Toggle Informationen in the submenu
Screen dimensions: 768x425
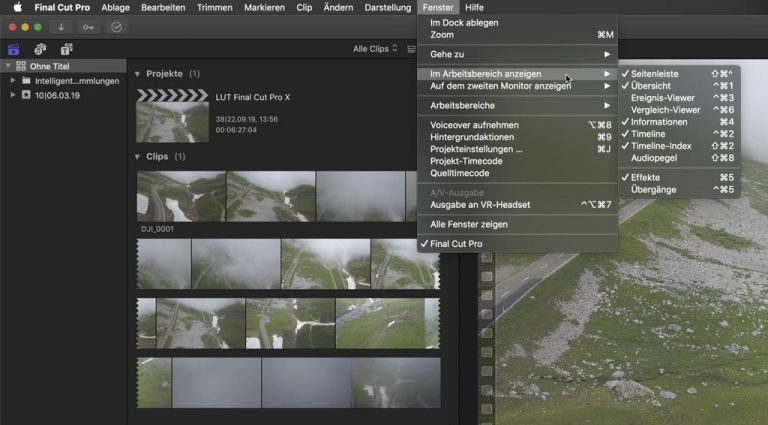pyautogui.click(x=679, y=122)
